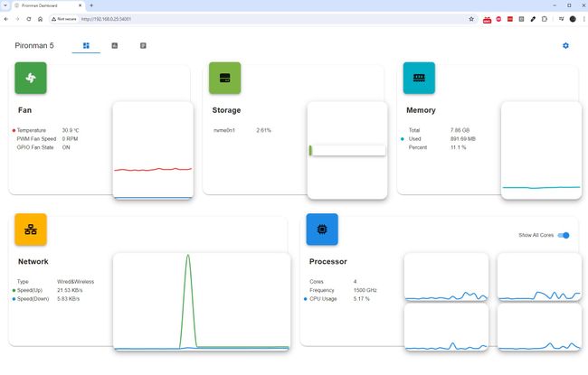Viewport: 588px width, 375px height.
Task: Click the network speed graph
Action: tap(202, 302)
